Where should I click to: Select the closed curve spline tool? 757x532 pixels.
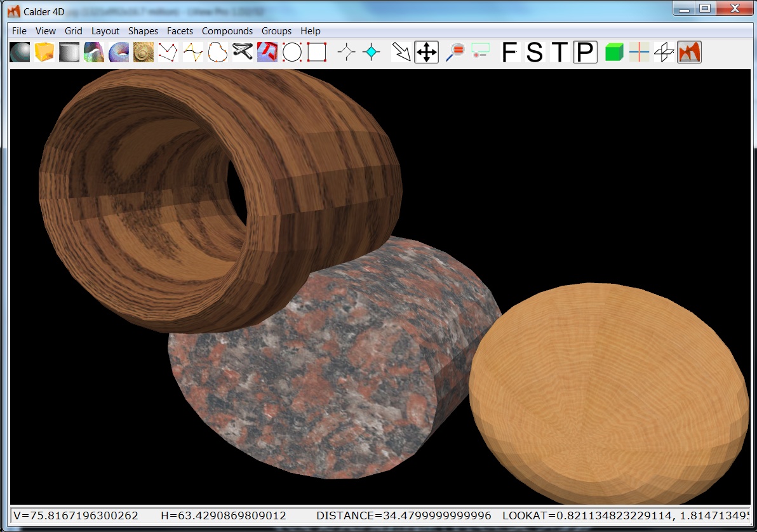(218, 52)
